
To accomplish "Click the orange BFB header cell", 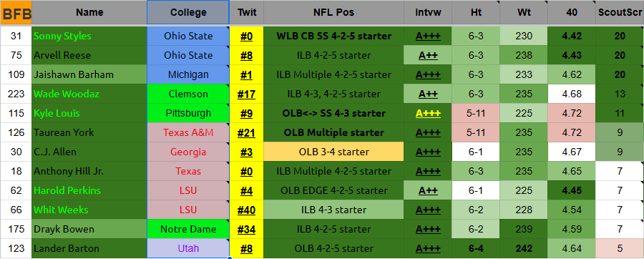I will (x=16, y=13).
